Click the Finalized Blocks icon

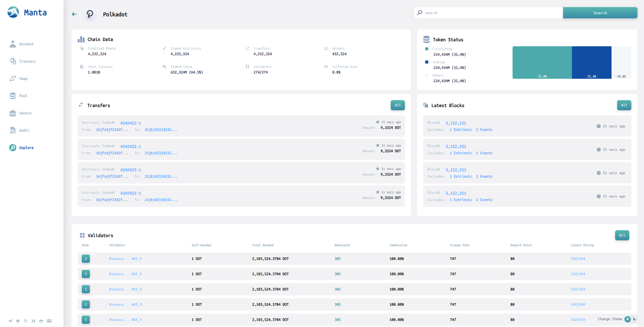click(x=82, y=48)
